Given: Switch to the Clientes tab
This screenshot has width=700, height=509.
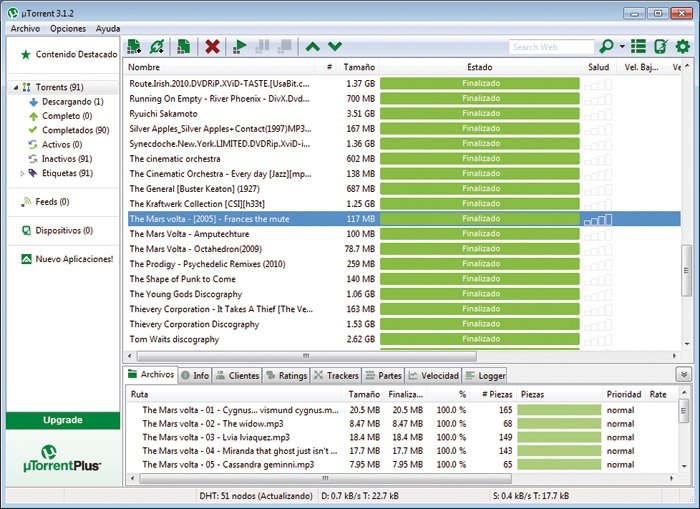Looking at the screenshot, I should pyautogui.click(x=238, y=375).
